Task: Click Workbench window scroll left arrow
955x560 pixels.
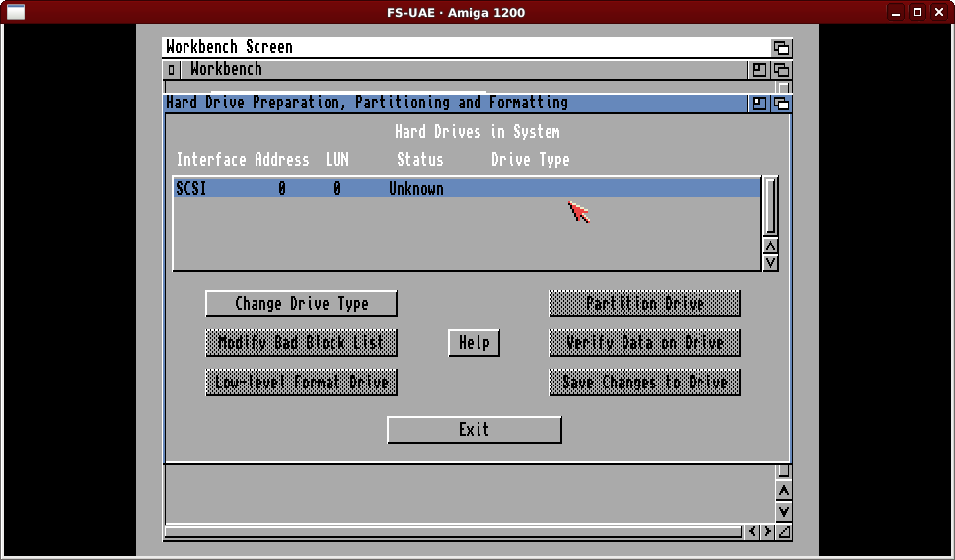Action: (752, 532)
